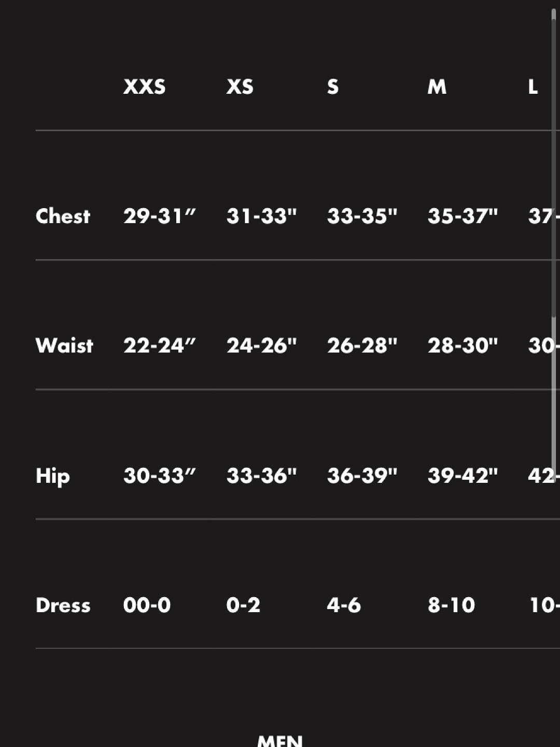
Task: Click the 35-37" chest measurement for M
Action: pyautogui.click(x=463, y=216)
